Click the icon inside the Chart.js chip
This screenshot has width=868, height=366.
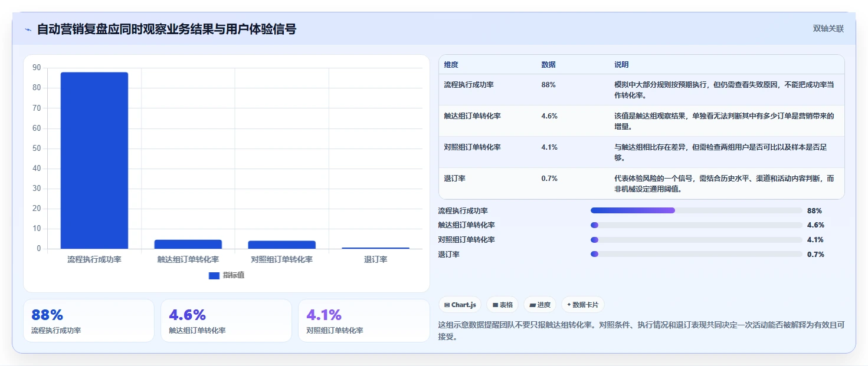tap(447, 305)
